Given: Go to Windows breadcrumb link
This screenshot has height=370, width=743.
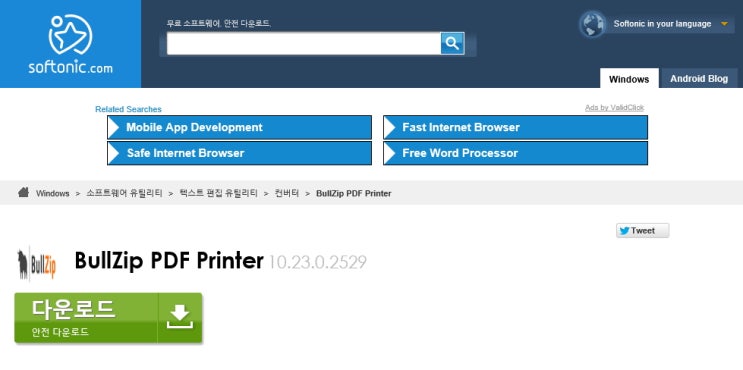Looking at the screenshot, I should pos(53,193).
